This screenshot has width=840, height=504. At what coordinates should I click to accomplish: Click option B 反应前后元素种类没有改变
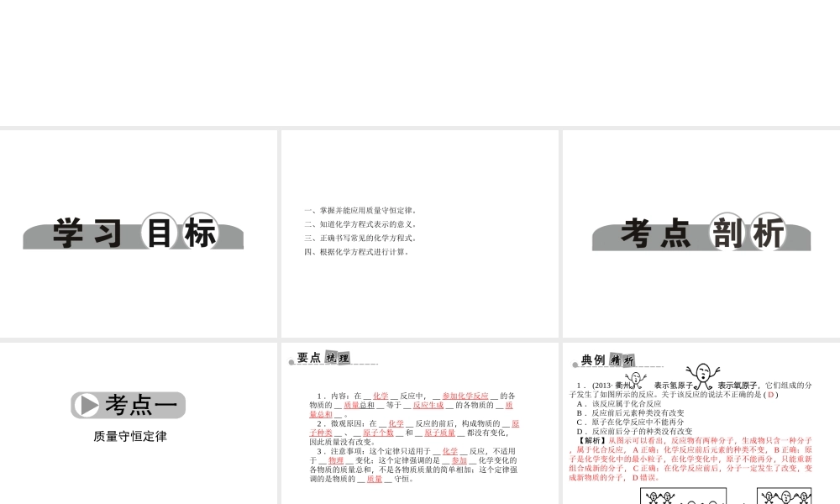[x=630, y=413]
